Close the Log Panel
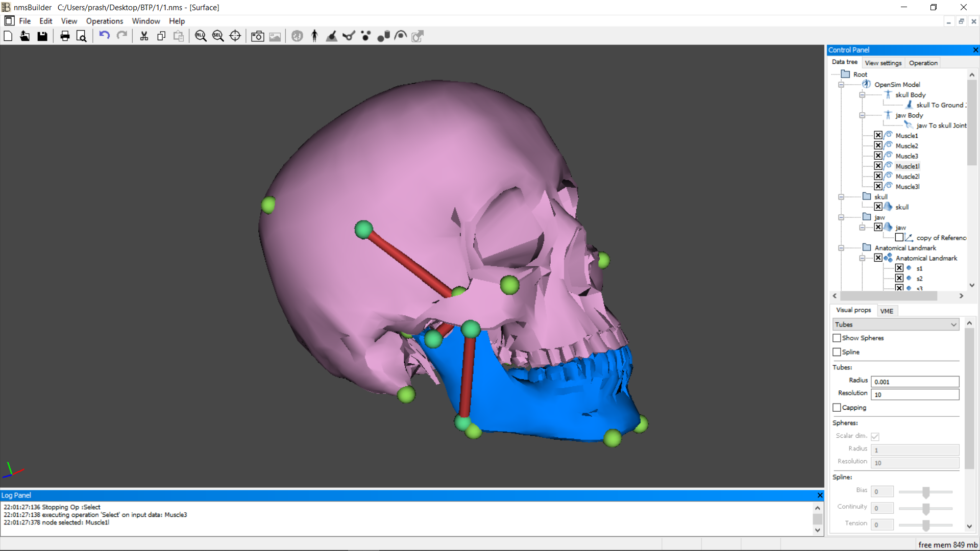The width and height of the screenshot is (980, 551). click(x=820, y=495)
